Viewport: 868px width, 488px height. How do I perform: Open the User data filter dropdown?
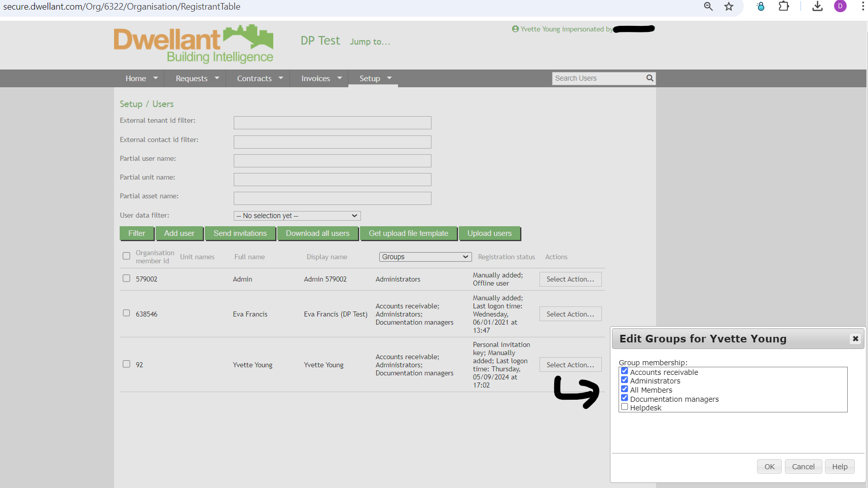point(297,215)
